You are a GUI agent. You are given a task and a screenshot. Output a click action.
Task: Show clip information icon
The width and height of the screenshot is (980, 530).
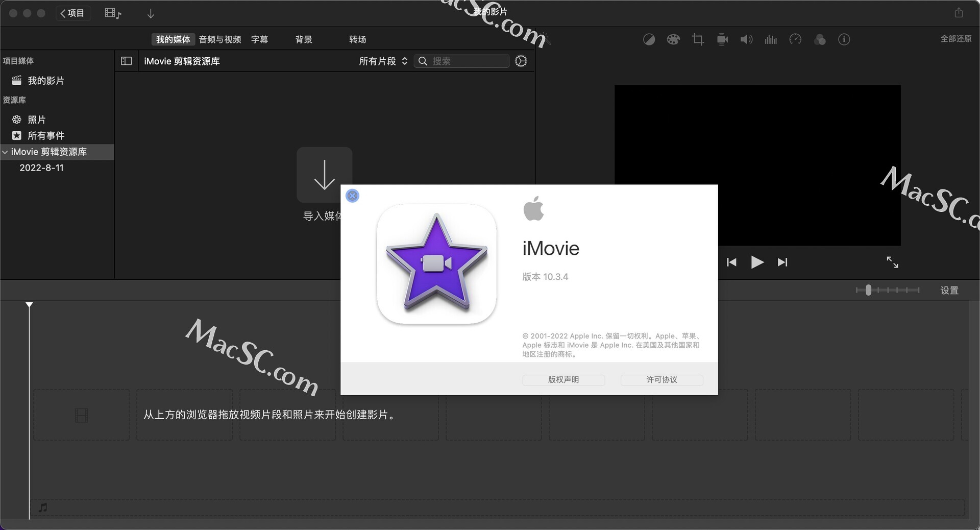pyautogui.click(x=844, y=39)
